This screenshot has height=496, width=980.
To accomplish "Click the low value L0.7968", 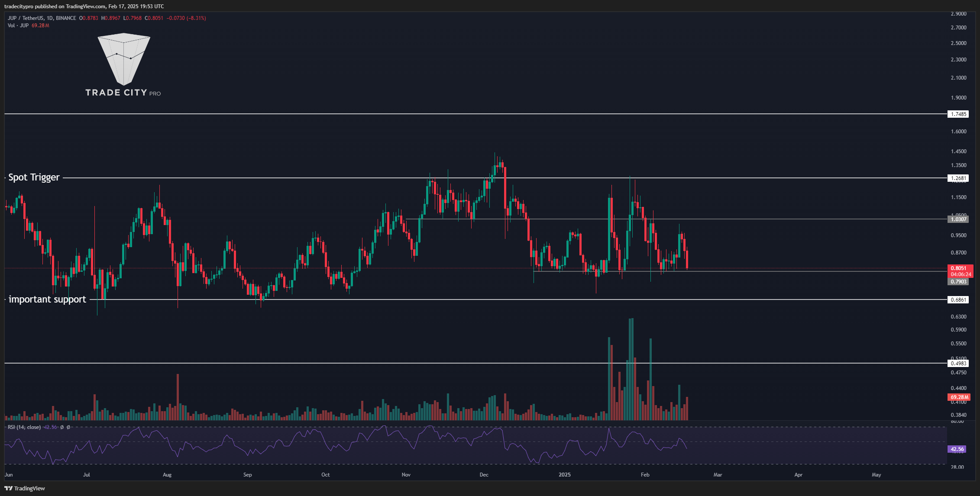I will point(133,18).
